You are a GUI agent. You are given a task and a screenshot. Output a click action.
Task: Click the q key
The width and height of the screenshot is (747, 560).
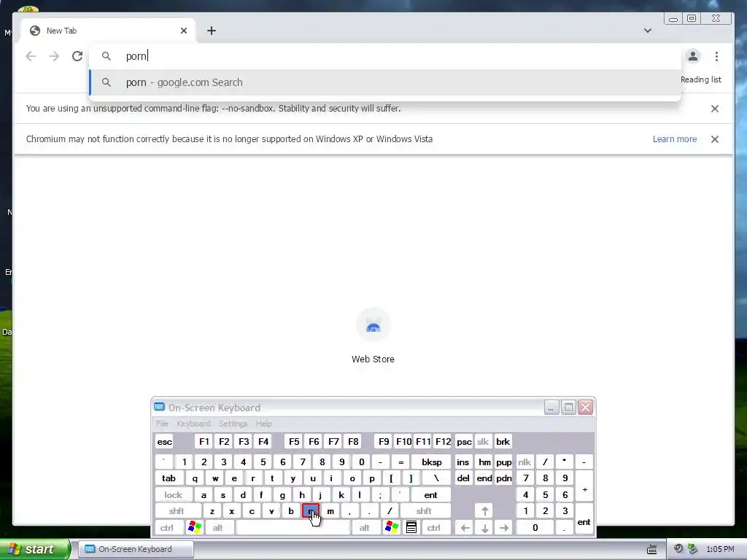[x=195, y=478]
